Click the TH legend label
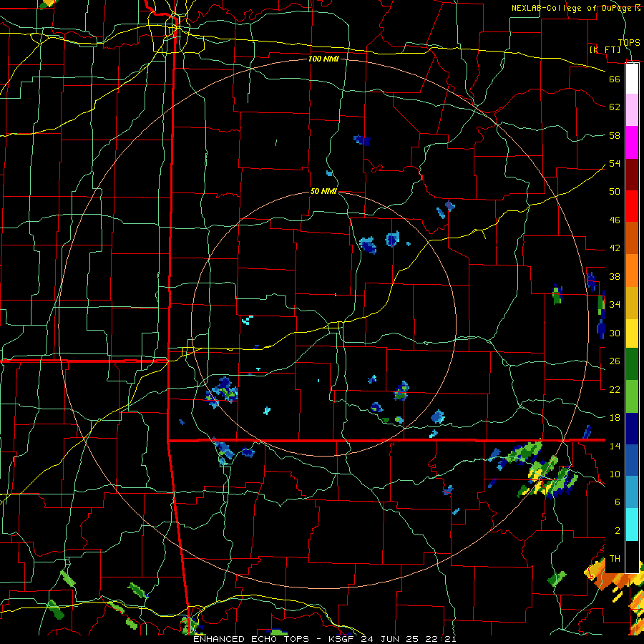The height and width of the screenshot is (644, 644). 615,559
